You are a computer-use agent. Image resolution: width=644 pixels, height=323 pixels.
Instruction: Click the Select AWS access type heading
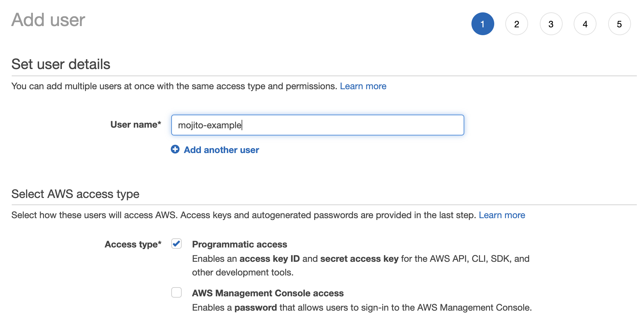tap(75, 194)
